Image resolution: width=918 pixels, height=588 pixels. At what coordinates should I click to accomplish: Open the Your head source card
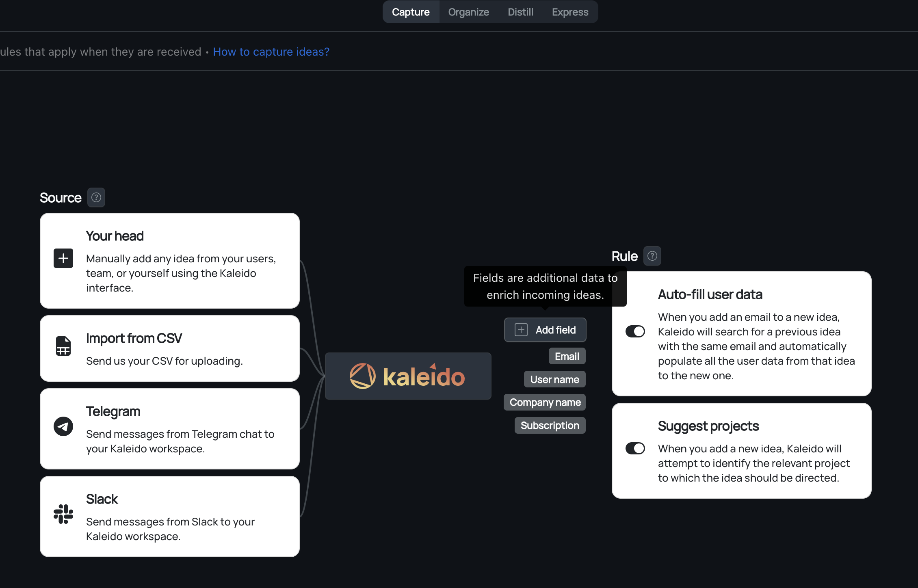coord(170,261)
